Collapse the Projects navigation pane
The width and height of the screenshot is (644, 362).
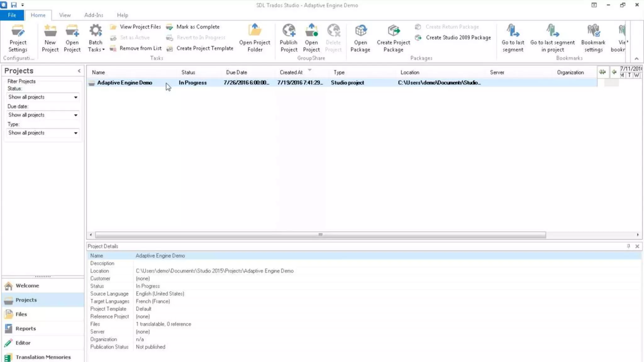pyautogui.click(x=79, y=71)
